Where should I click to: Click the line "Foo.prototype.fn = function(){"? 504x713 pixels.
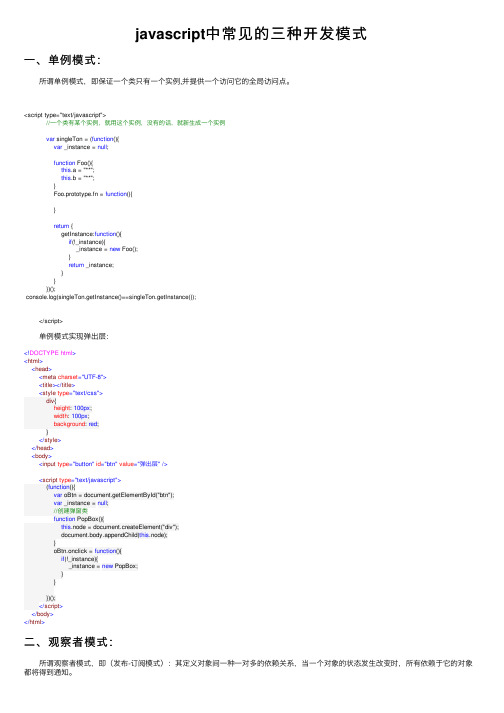(93, 194)
